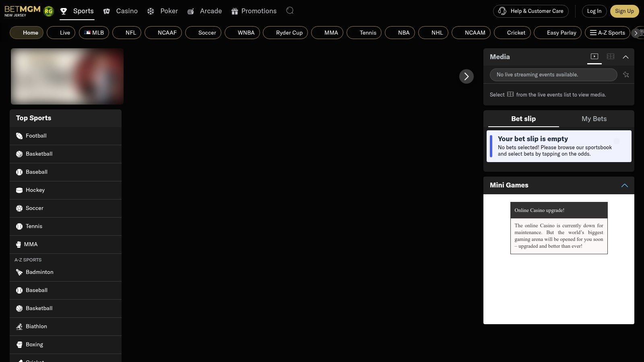Open the Promotions tab

pos(254,11)
